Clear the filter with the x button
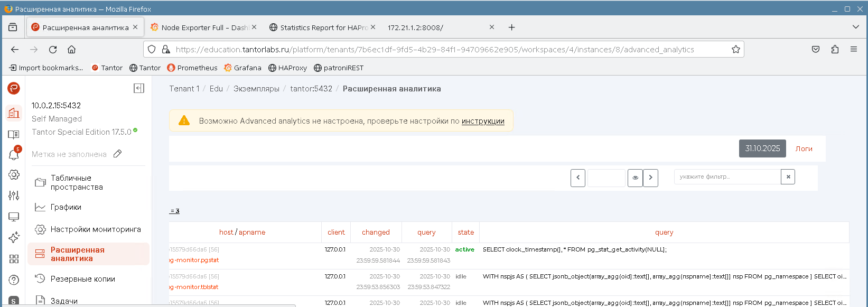Viewport: 868px width, 307px height. (788, 177)
